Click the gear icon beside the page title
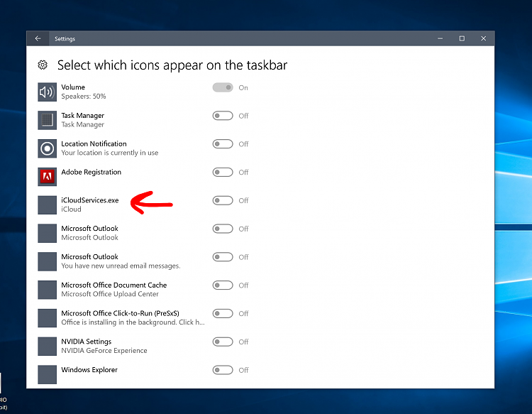This screenshot has width=532, height=414. tap(43, 65)
